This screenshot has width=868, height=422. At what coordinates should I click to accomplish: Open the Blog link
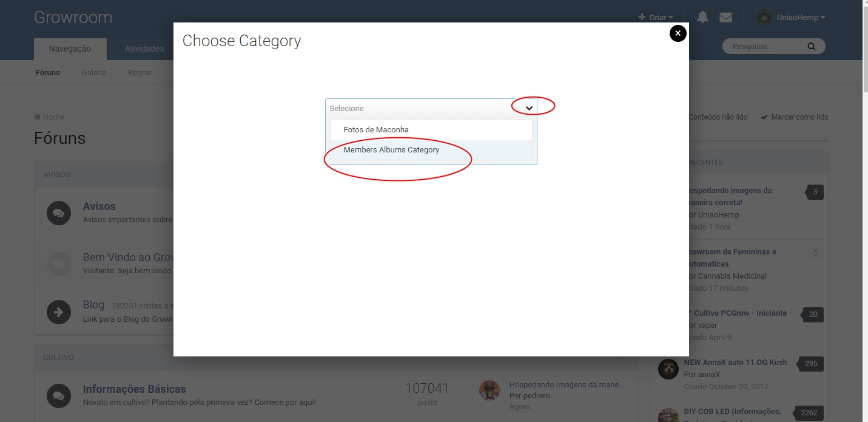click(93, 305)
